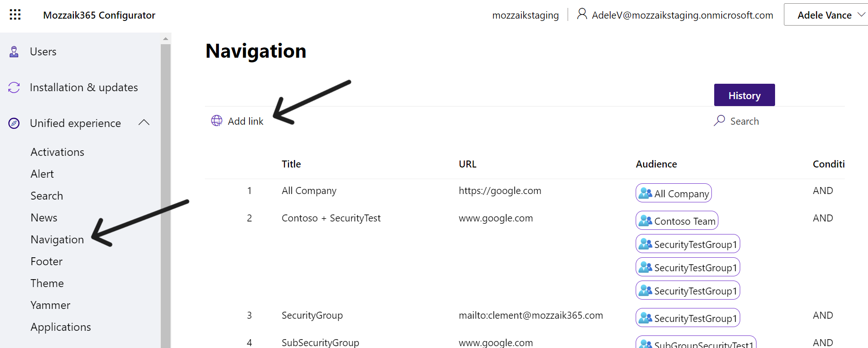868x348 pixels.
Task: Click the History button
Action: [744, 95]
